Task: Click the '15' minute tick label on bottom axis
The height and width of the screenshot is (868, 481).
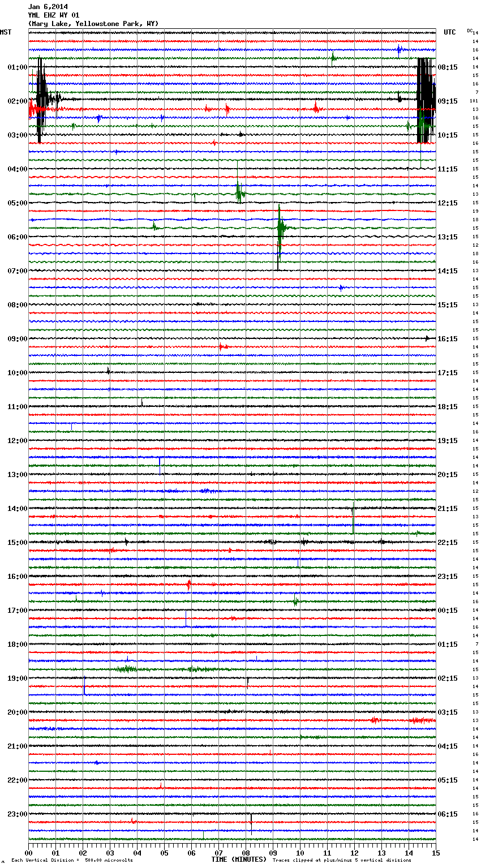Action: tap(436, 853)
